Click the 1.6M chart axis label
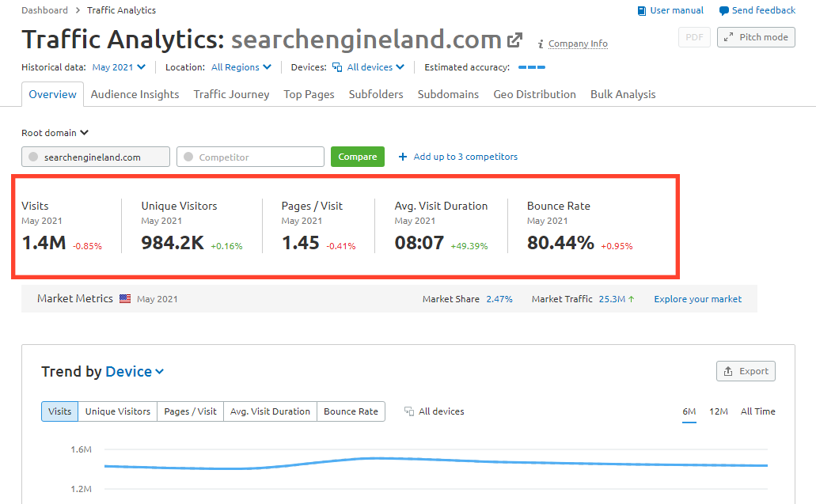Screen dimensions: 816x504 tap(82, 449)
